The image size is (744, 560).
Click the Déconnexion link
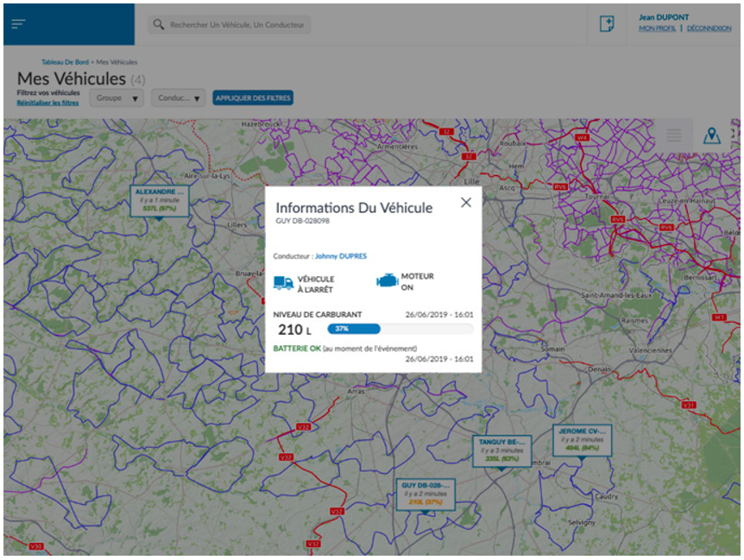tap(709, 28)
